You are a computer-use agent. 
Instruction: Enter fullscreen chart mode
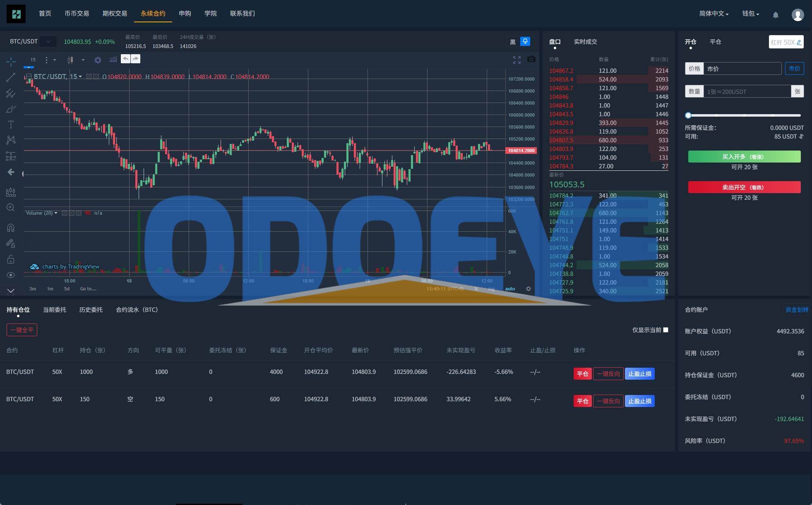517,60
